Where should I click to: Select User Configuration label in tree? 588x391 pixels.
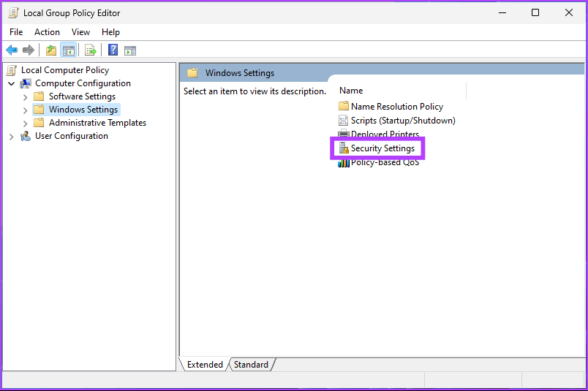pos(72,136)
